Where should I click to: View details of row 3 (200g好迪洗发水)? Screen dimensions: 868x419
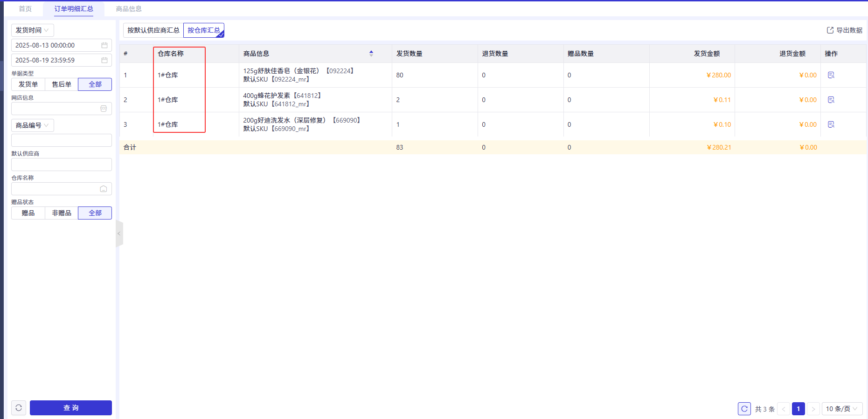click(x=831, y=124)
